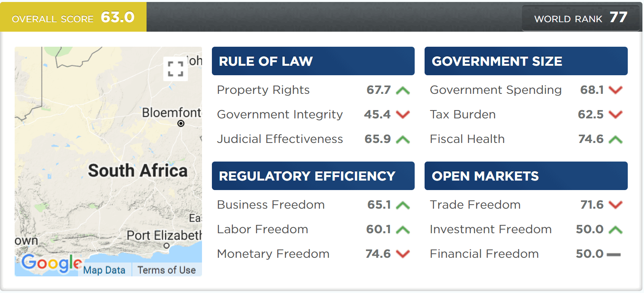
Task: Click the red down arrow beside Government Integrity
Action: point(403,114)
